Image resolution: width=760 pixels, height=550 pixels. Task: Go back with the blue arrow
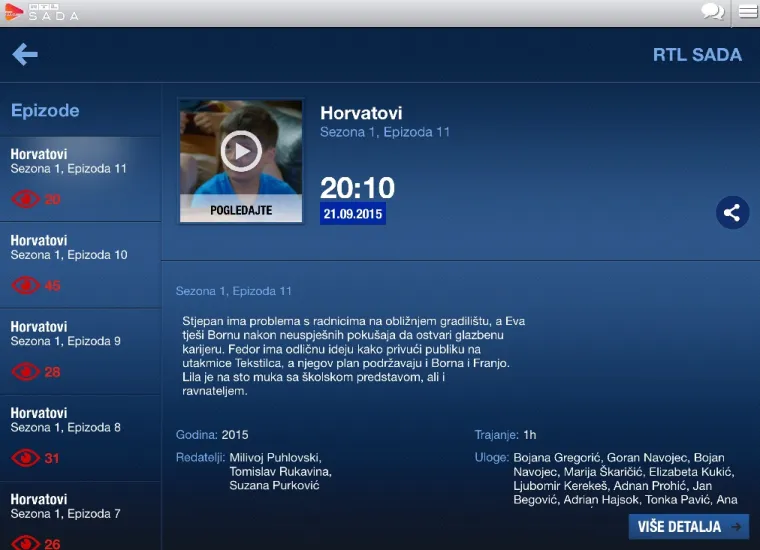tap(25, 54)
